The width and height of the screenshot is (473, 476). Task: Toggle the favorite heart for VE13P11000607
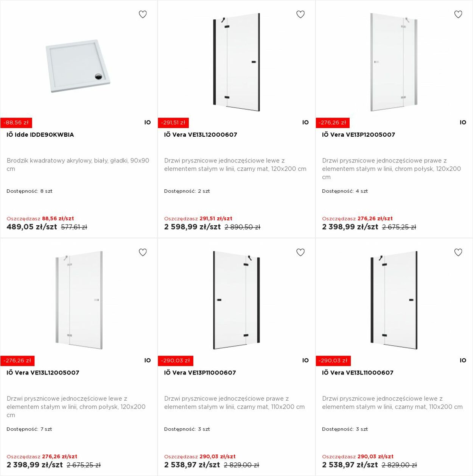coord(300,252)
